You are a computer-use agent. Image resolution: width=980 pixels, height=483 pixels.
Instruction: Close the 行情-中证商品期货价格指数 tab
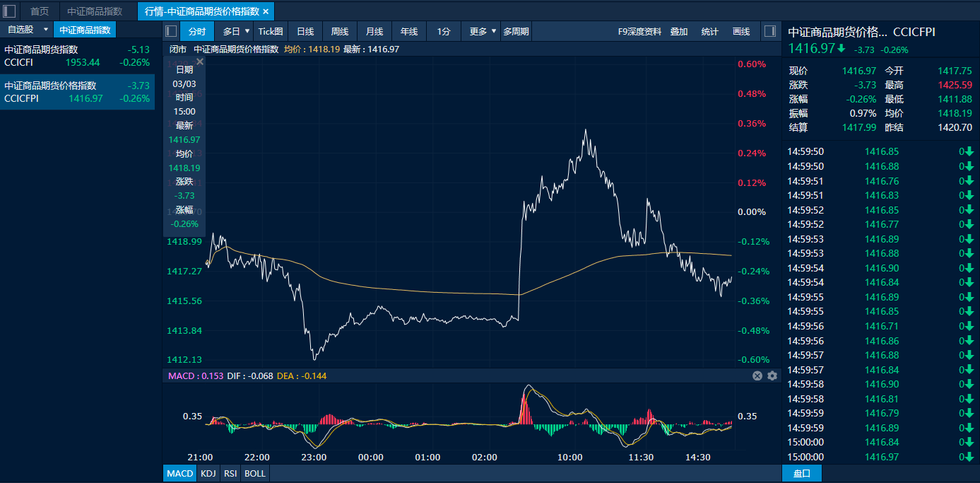coord(266,11)
